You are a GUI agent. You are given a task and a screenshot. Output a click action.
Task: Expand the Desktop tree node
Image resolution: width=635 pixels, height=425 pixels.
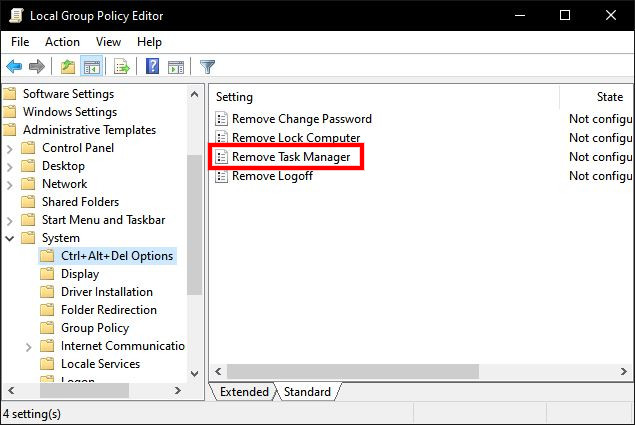[x=10, y=167]
